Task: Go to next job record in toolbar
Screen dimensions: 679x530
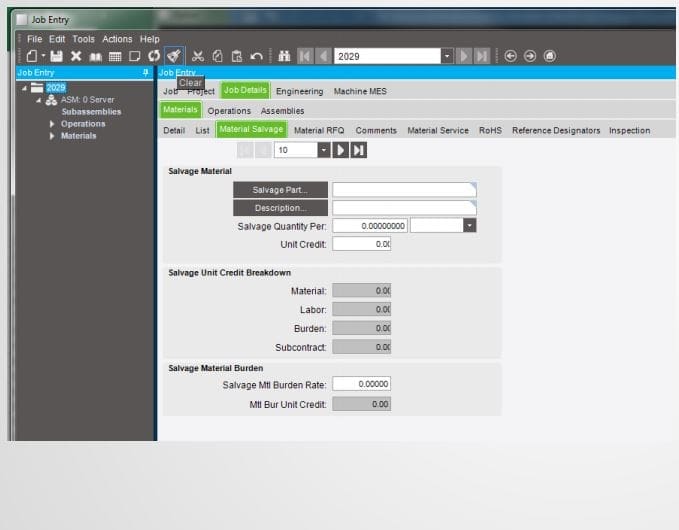Action: pyautogui.click(x=464, y=56)
